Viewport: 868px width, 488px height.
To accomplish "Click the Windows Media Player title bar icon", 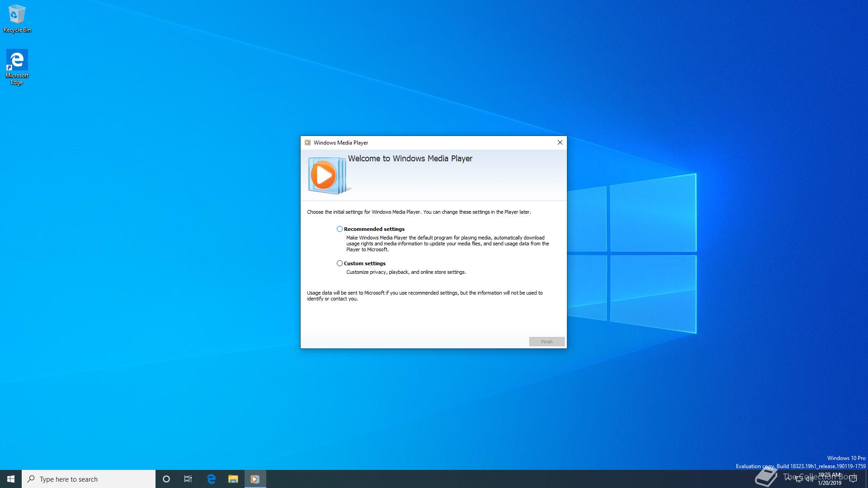I will [307, 142].
